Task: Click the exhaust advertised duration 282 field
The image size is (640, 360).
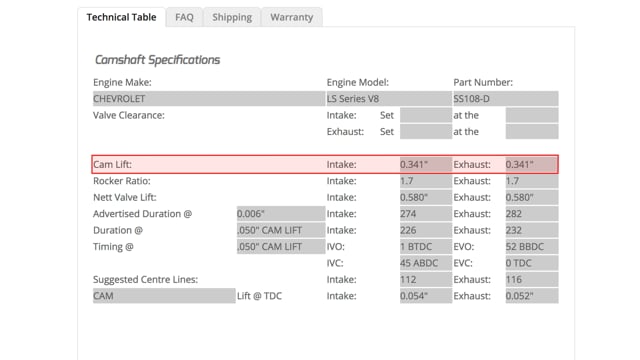Action: tap(532, 214)
